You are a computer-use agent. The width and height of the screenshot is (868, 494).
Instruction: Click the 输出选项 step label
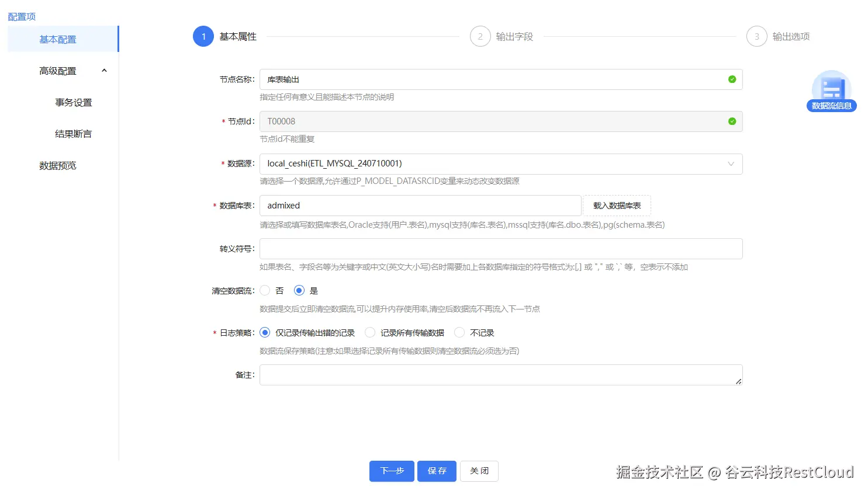click(x=791, y=36)
